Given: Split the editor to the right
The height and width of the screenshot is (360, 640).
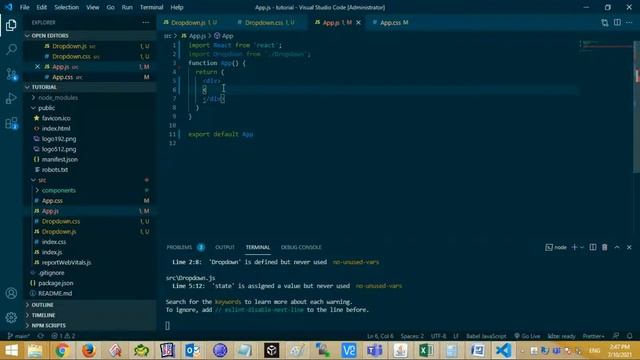Looking at the screenshot, I should point(617,22).
